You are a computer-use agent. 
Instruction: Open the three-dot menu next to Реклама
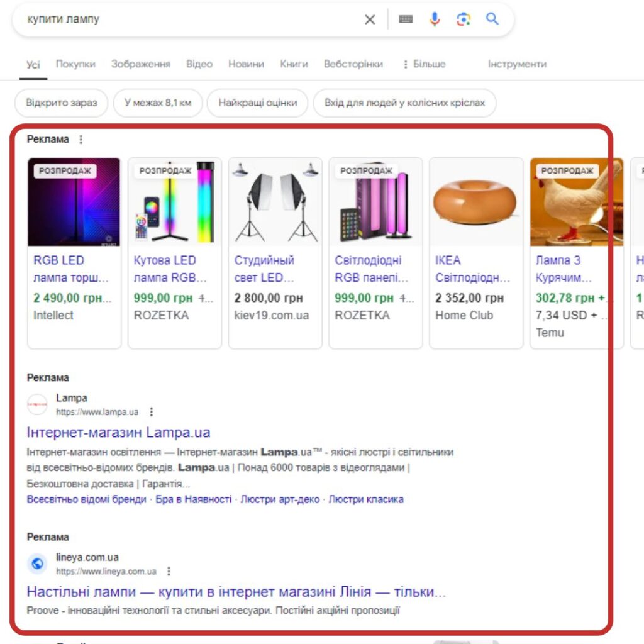(80, 139)
